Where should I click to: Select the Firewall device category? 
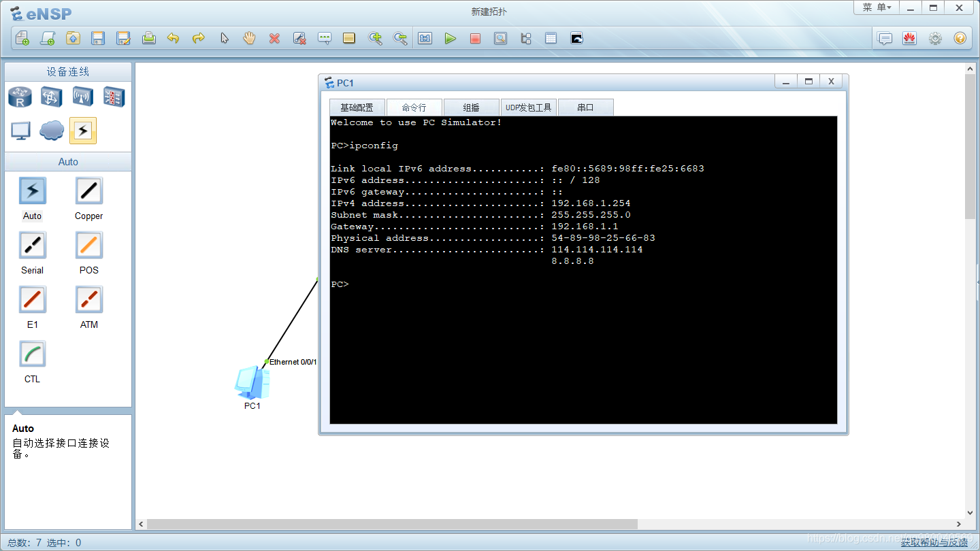coord(114,97)
